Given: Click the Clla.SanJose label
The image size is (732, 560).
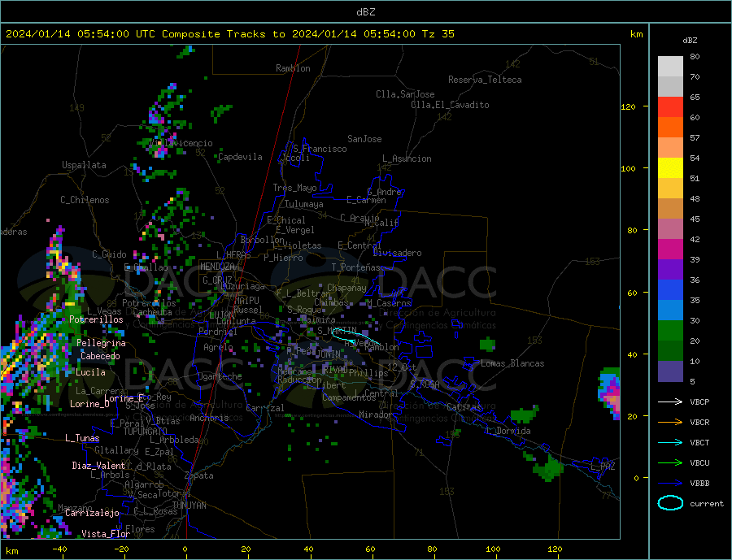Looking at the screenshot, I should tap(405, 94).
